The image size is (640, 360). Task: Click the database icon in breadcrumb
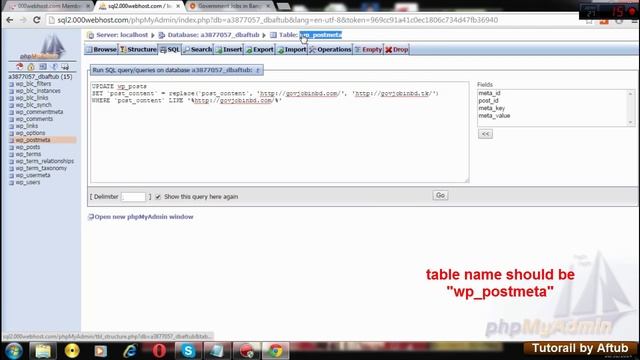point(162,35)
